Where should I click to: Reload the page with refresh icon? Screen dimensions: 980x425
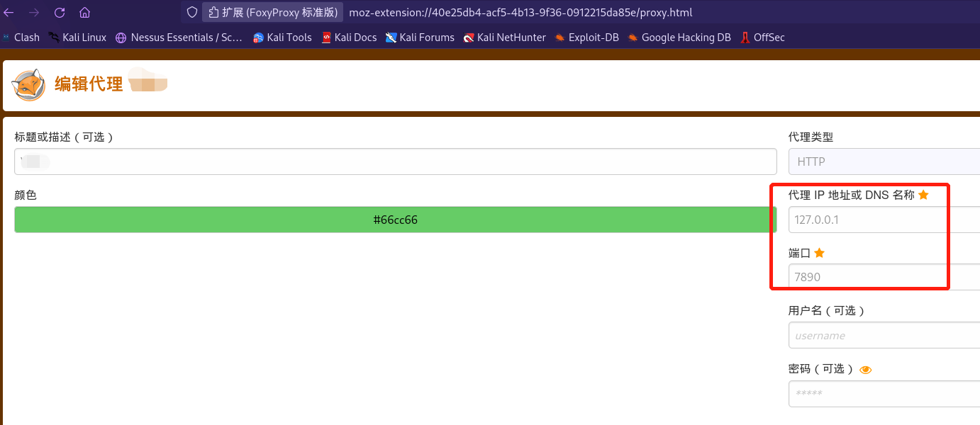[x=60, y=13]
